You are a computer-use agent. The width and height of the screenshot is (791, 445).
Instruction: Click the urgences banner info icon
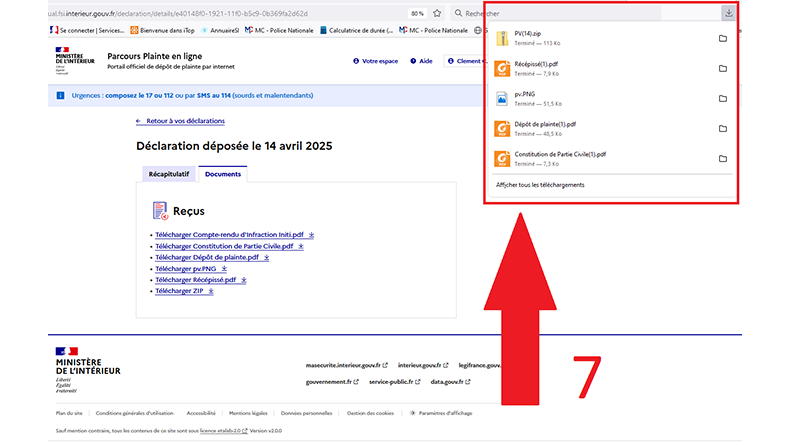tap(61, 95)
